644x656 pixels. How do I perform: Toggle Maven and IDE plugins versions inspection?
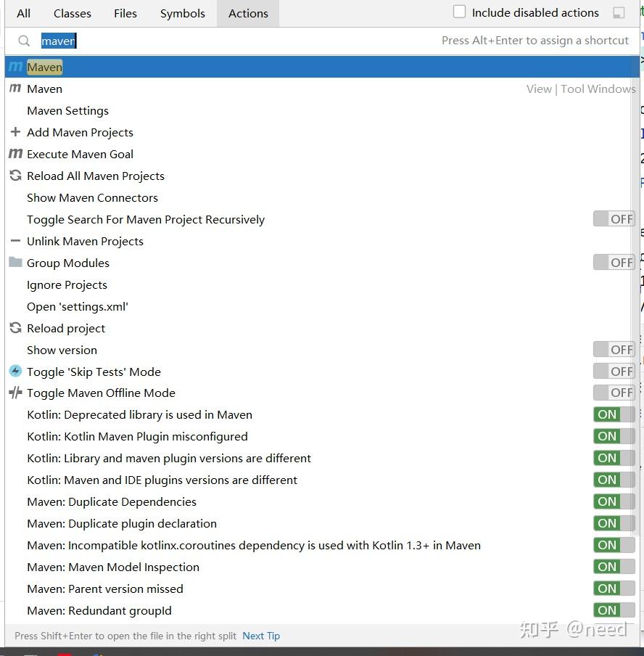coord(614,480)
